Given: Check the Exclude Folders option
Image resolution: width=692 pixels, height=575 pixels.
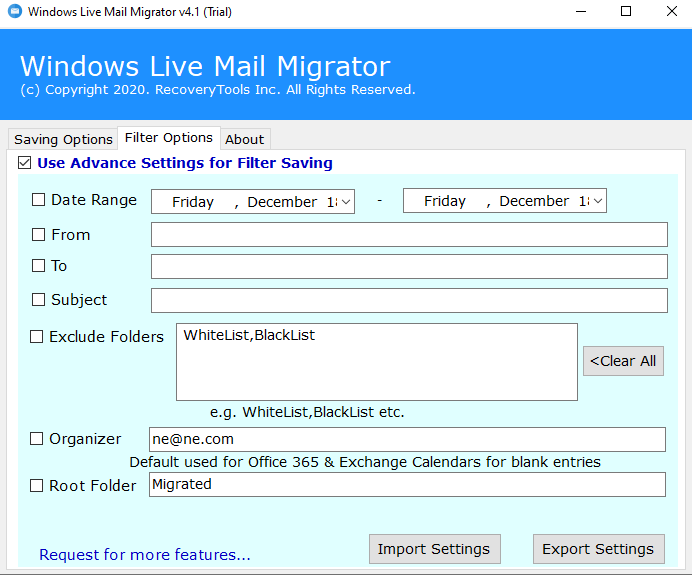Looking at the screenshot, I should (x=36, y=337).
